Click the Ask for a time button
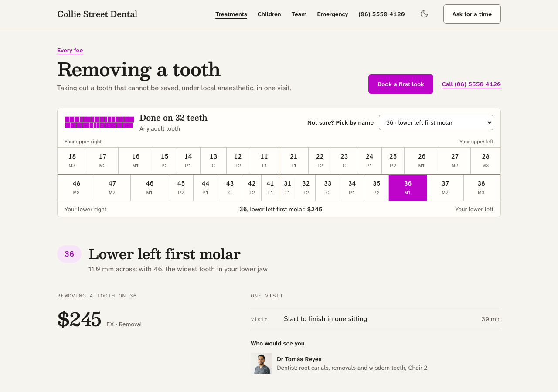The image size is (558, 392). click(472, 14)
